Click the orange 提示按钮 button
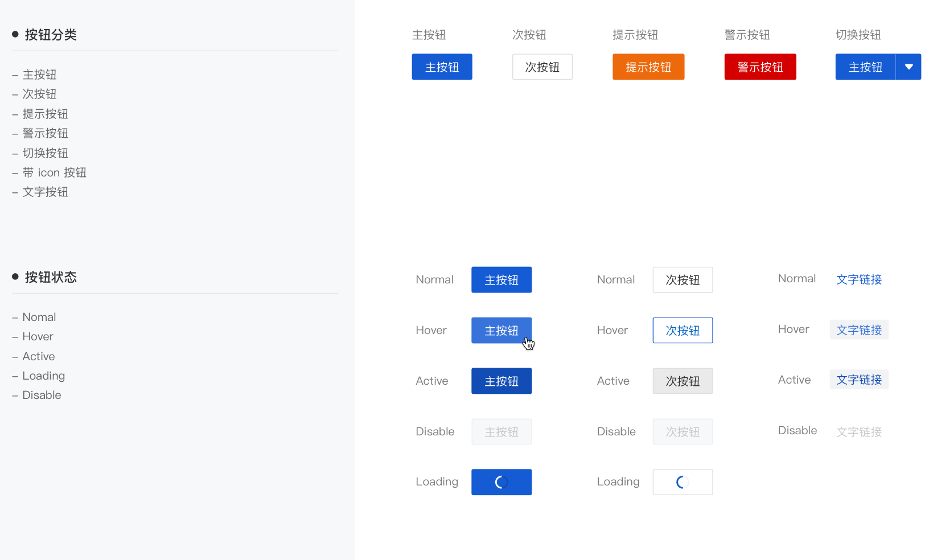The height and width of the screenshot is (560, 929). (x=648, y=67)
